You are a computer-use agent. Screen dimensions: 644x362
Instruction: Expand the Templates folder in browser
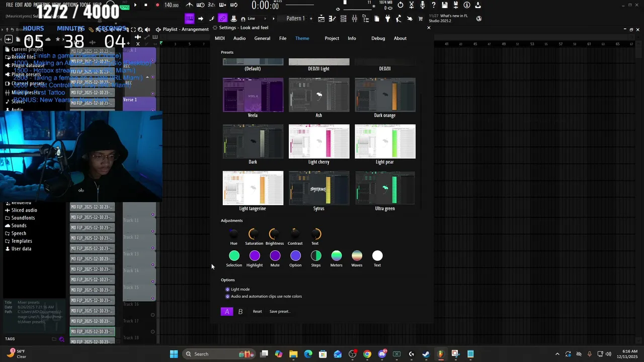tap(22, 241)
